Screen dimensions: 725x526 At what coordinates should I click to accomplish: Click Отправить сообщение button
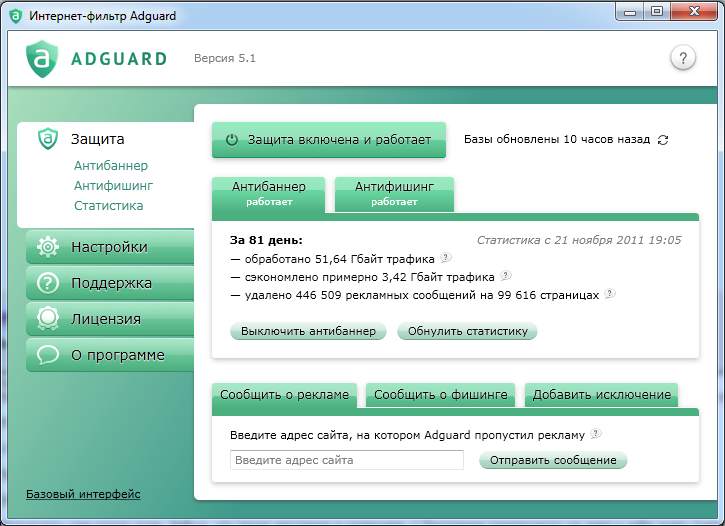(x=553, y=460)
